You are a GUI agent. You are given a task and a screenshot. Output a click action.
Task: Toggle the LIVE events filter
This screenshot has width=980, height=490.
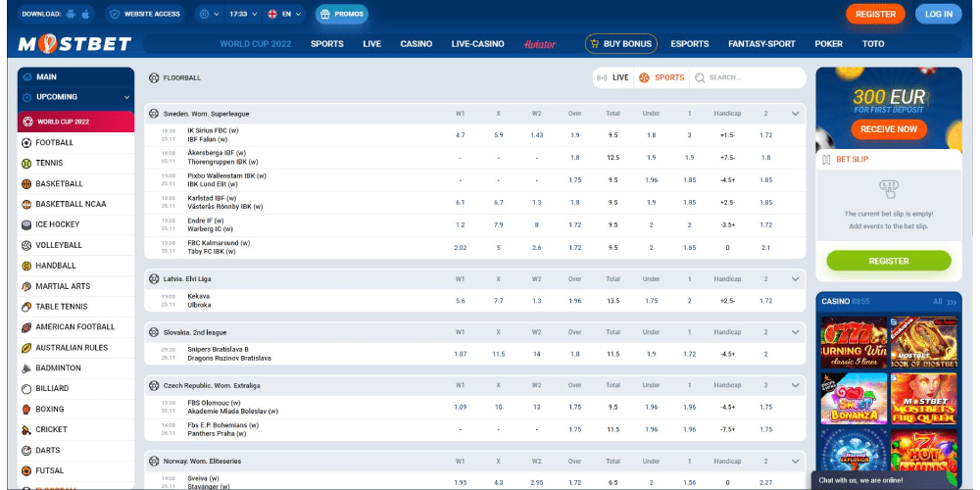612,77
